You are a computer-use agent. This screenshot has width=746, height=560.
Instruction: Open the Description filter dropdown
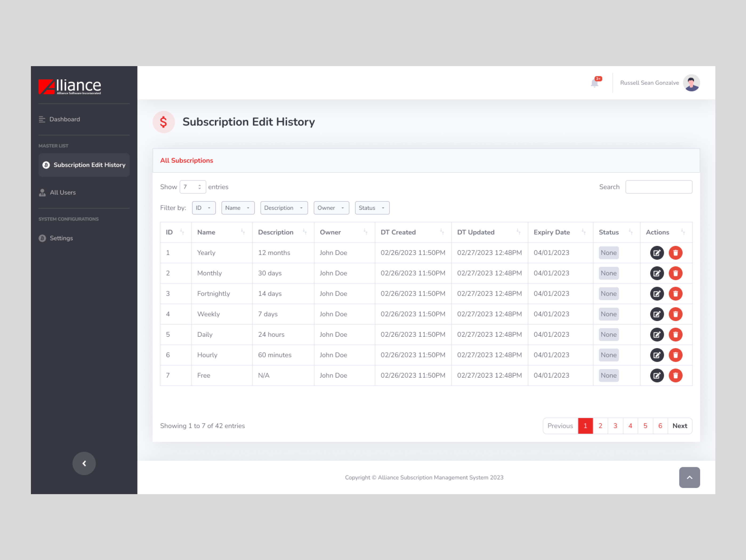[284, 208]
